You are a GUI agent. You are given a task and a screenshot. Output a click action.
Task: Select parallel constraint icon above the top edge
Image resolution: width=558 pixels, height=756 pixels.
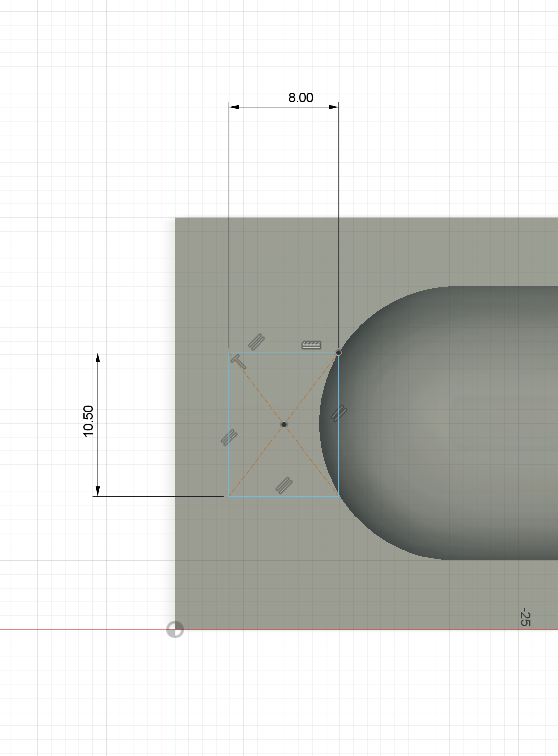point(256,342)
